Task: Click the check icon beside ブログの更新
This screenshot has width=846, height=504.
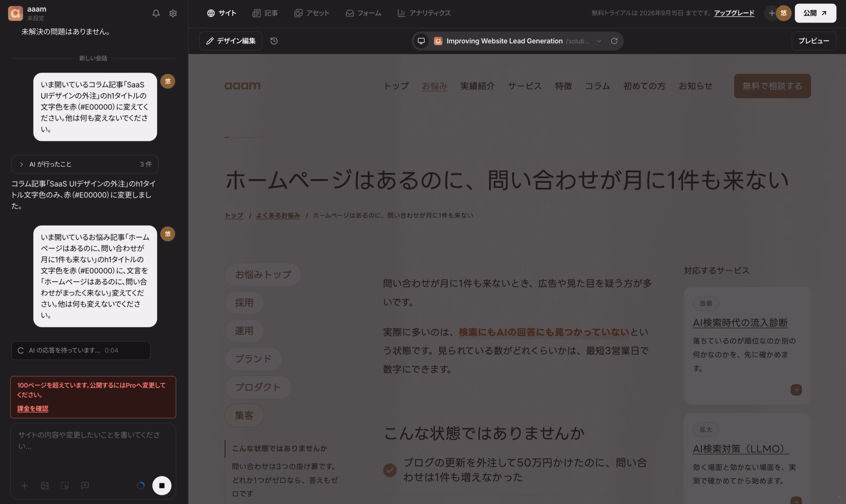Action: coord(390,470)
